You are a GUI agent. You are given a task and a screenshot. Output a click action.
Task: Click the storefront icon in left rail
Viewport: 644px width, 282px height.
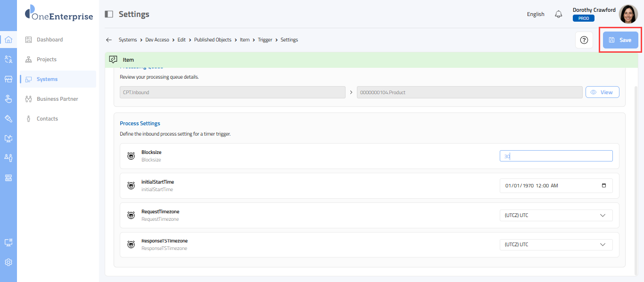(x=8, y=79)
